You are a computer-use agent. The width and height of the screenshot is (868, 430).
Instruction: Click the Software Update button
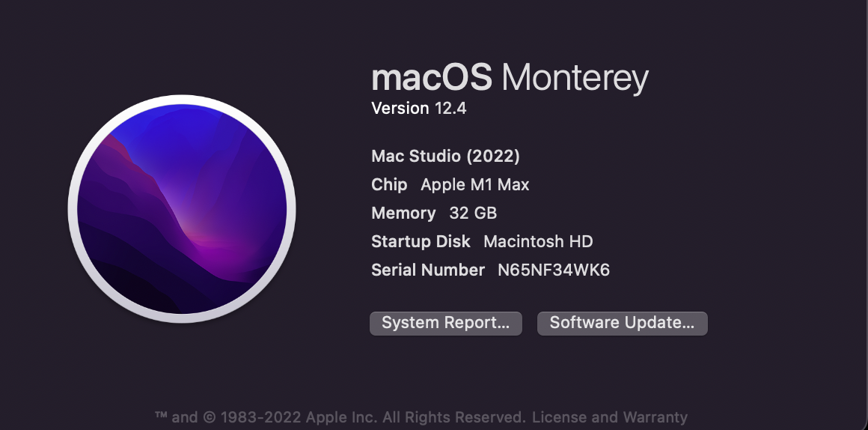click(623, 323)
